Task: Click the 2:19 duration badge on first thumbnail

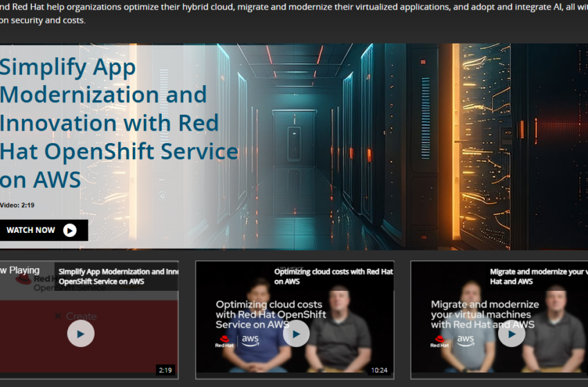Action: point(165,370)
